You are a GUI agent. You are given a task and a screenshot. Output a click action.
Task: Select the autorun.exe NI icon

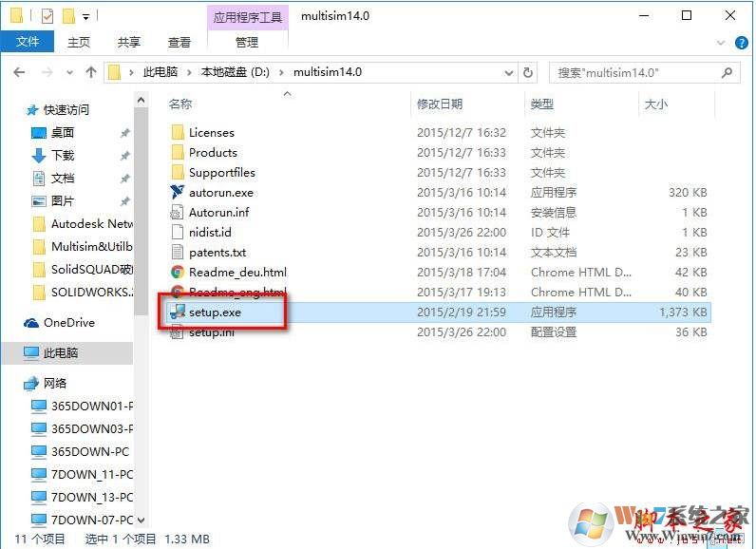(178, 192)
